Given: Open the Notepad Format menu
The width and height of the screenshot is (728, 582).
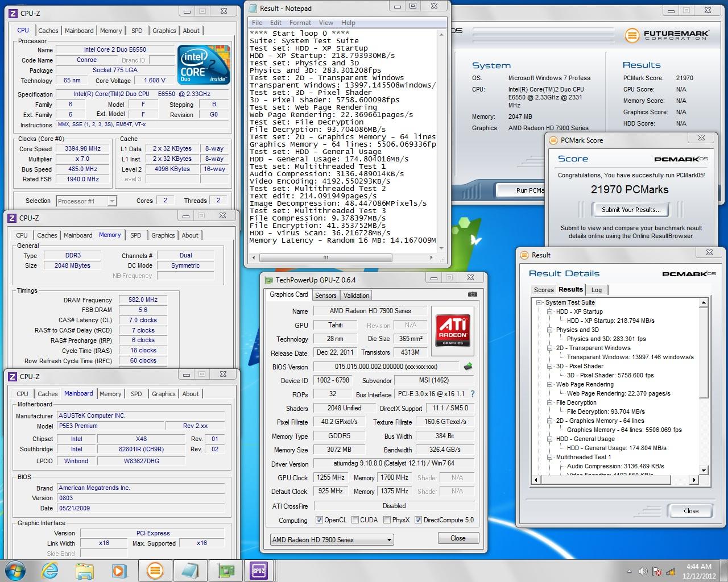Looking at the screenshot, I should 300,23.
